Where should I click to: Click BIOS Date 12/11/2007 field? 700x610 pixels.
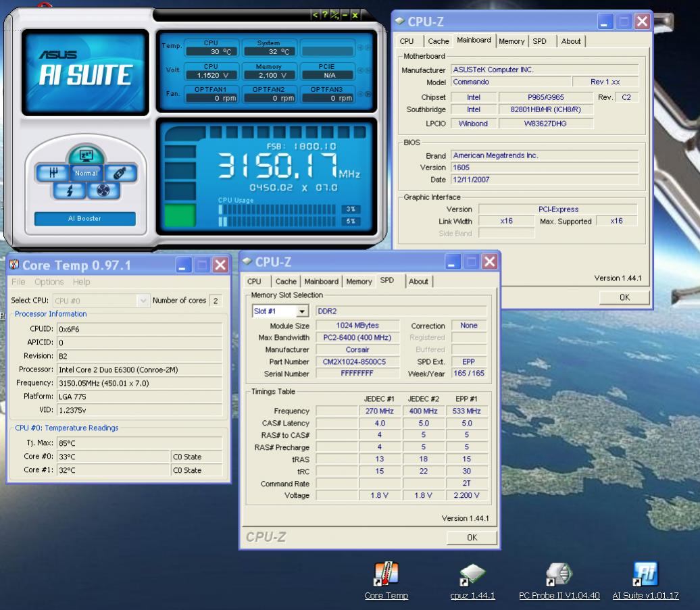click(545, 180)
